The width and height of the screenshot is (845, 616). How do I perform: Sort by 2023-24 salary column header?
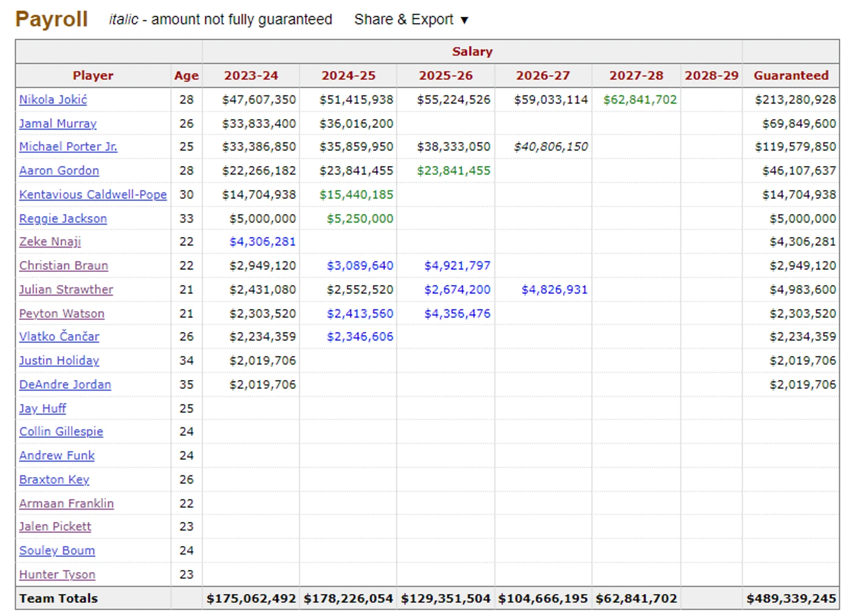pos(251,76)
